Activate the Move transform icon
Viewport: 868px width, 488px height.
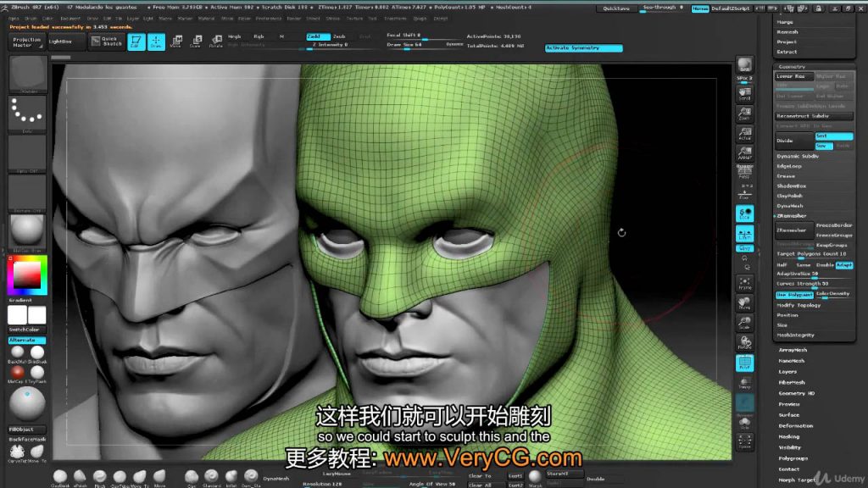click(x=176, y=42)
